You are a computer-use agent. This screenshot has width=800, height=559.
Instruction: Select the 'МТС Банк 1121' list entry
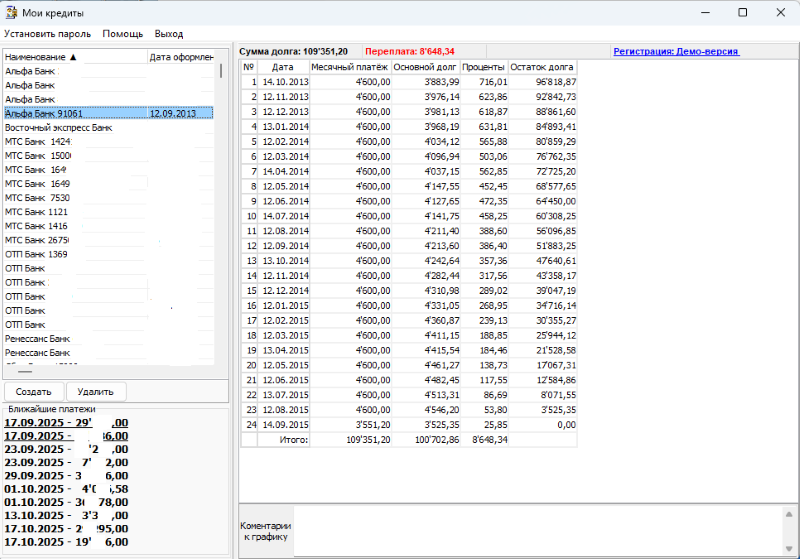click(37, 212)
